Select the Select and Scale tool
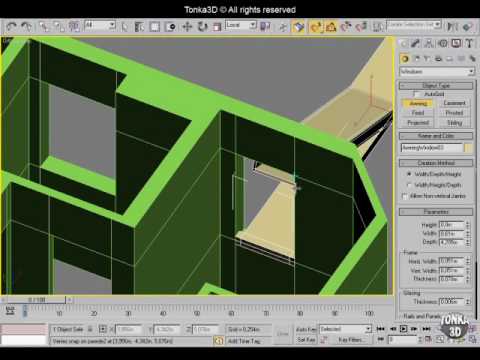This screenshot has width=480, height=360. coord(217,27)
